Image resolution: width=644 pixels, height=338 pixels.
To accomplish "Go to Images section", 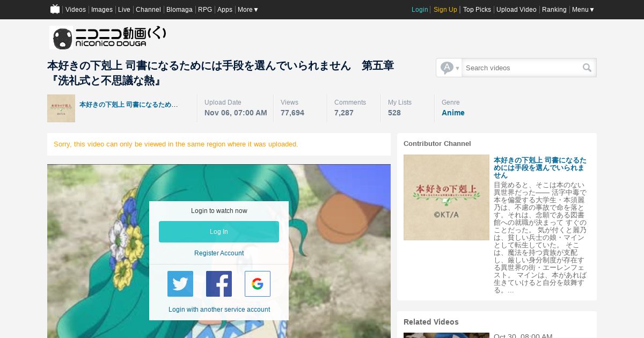I will 102,10.
